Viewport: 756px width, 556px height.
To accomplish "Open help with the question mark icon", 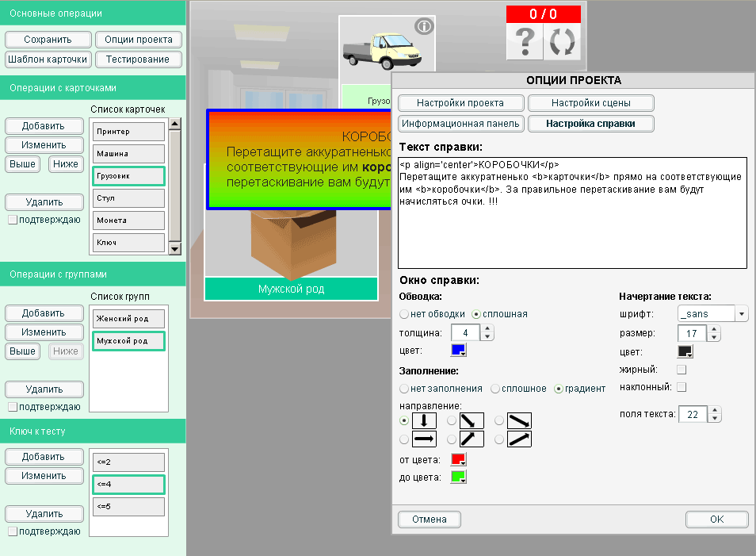I will coord(525,41).
